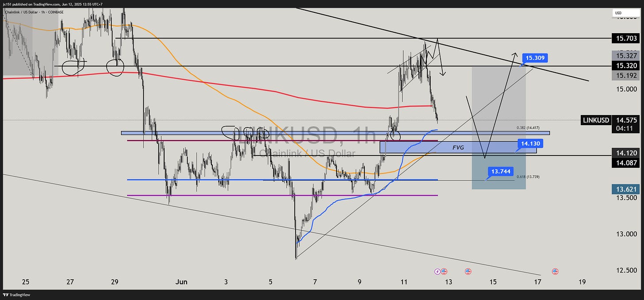
Task: Click the Jun label on the date axis
Action: click(x=182, y=282)
